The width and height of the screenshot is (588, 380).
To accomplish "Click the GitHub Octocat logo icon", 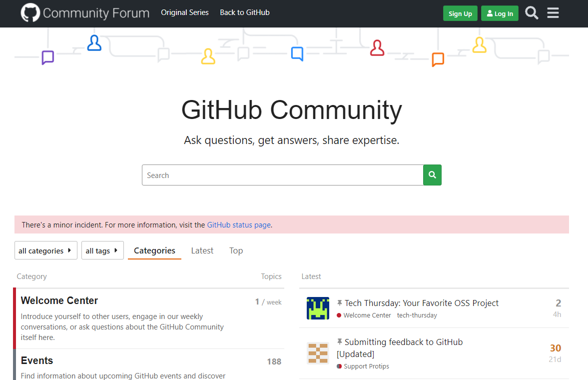I will pos(30,13).
